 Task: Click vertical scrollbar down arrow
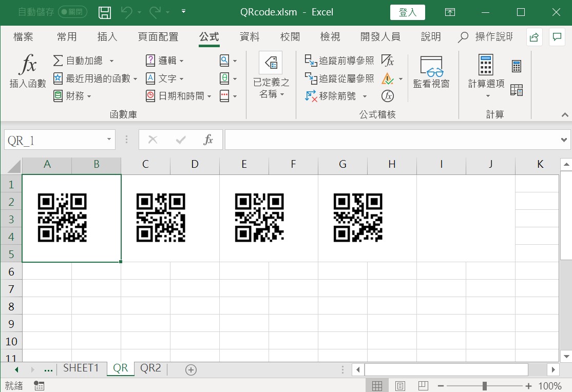coord(566,356)
